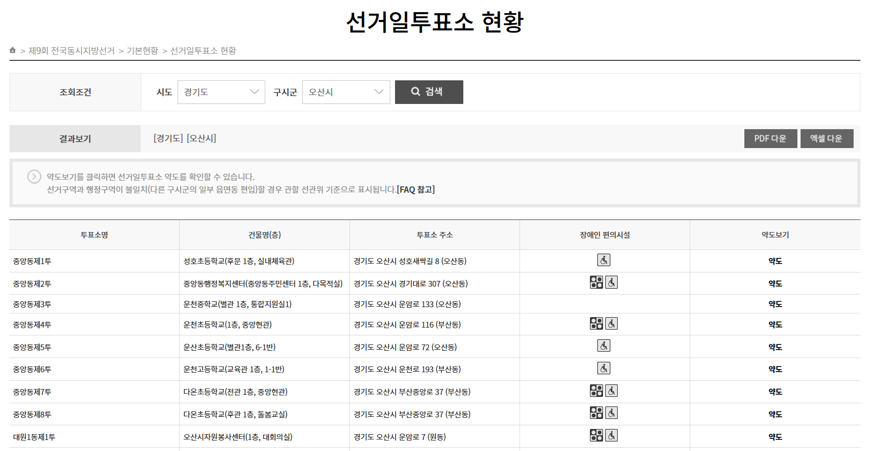Click the 투표소명 column header

click(x=95, y=235)
